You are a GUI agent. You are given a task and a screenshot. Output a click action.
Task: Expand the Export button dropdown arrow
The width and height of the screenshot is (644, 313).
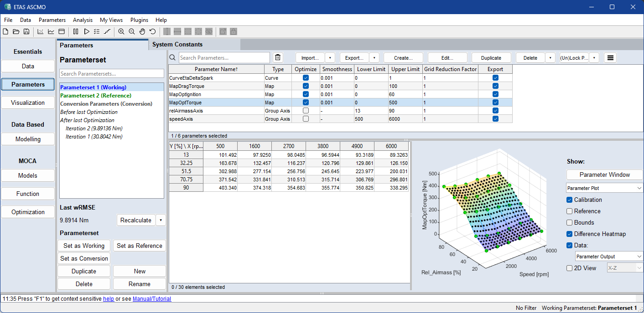click(x=374, y=58)
